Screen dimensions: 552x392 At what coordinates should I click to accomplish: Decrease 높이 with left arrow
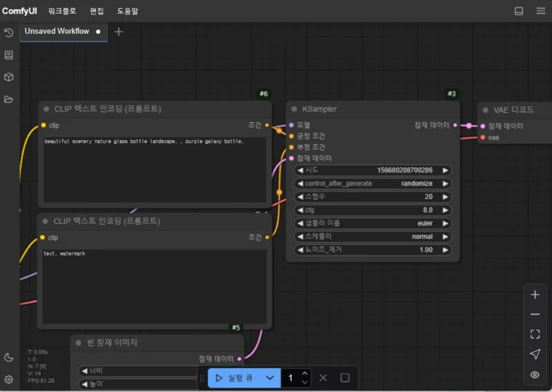coord(85,384)
